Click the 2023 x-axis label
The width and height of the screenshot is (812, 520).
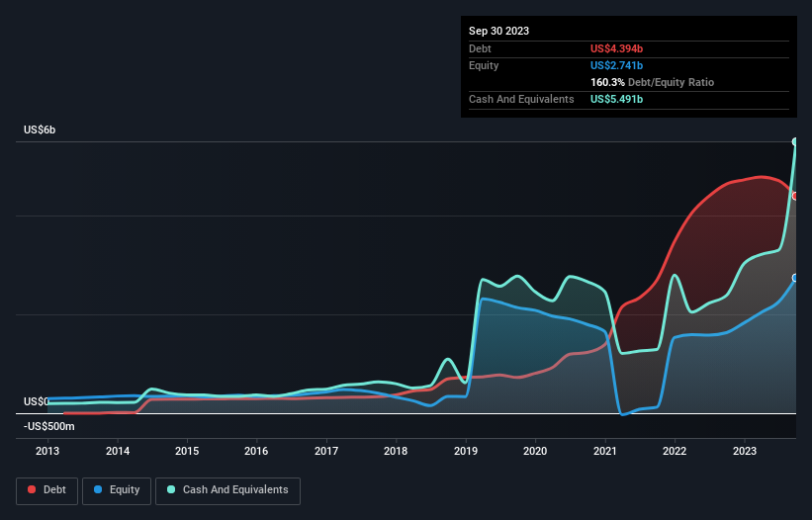(745, 451)
